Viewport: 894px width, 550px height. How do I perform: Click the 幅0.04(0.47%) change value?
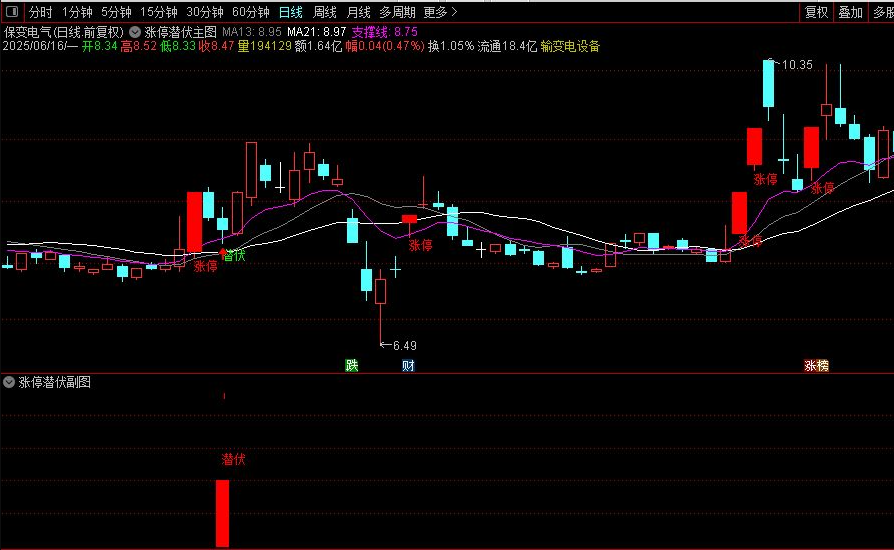tap(385, 46)
